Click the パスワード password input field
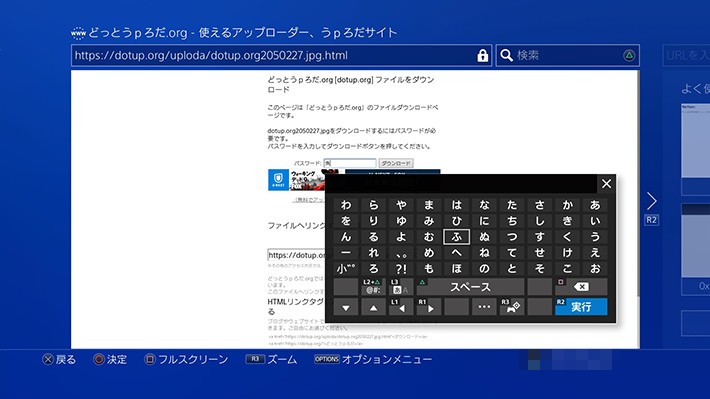This screenshot has height=399, width=710. pyautogui.click(x=350, y=163)
